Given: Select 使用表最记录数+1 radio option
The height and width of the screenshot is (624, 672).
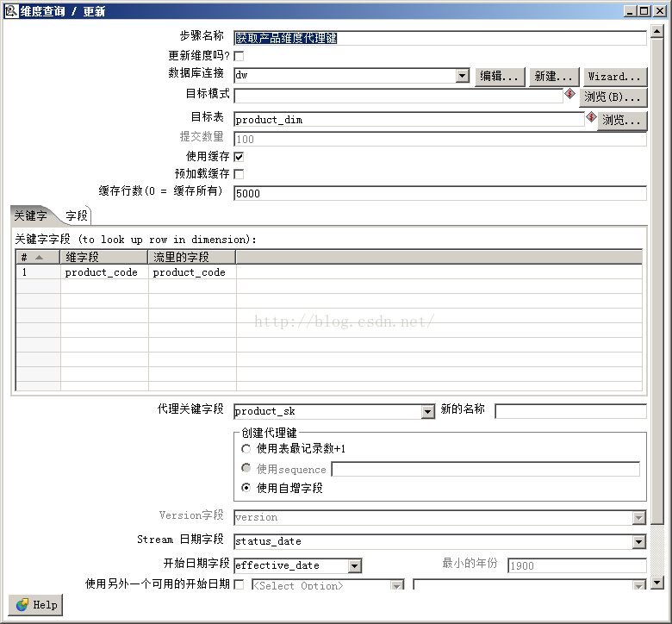Looking at the screenshot, I should [x=246, y=449].
